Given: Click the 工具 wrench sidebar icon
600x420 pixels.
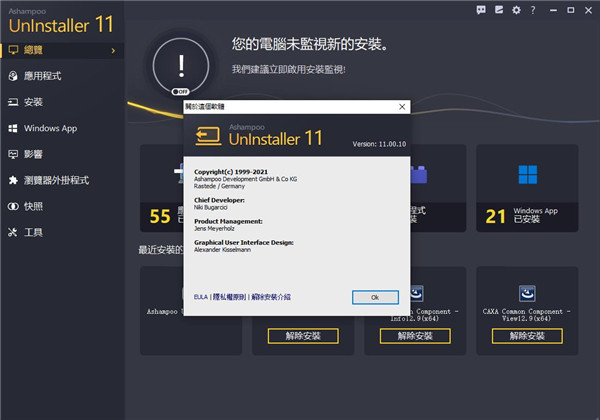Looking at the screenshot, I should (x=13, y=232).
